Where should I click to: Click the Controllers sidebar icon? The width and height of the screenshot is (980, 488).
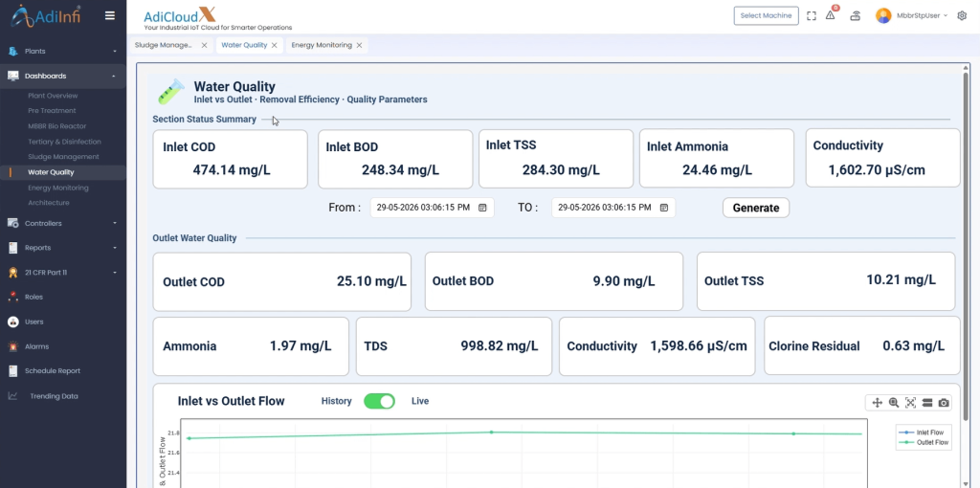click(13, 223)
